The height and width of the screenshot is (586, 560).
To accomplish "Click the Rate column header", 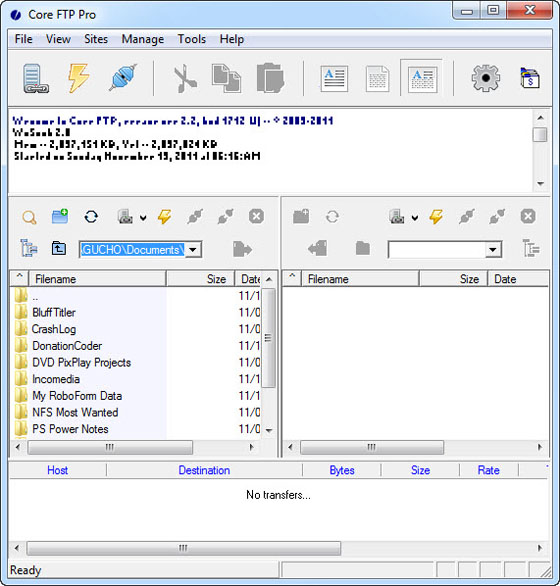I will click(x=489, y=470).
